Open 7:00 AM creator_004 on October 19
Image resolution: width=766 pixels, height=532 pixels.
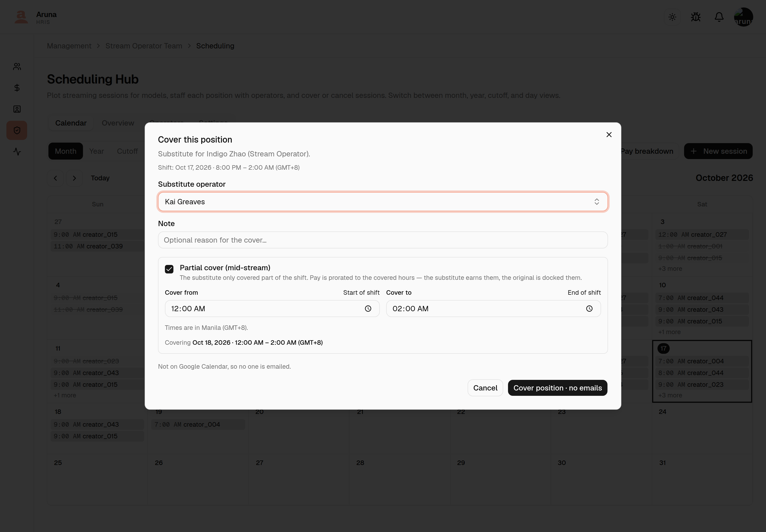point(198,425)
